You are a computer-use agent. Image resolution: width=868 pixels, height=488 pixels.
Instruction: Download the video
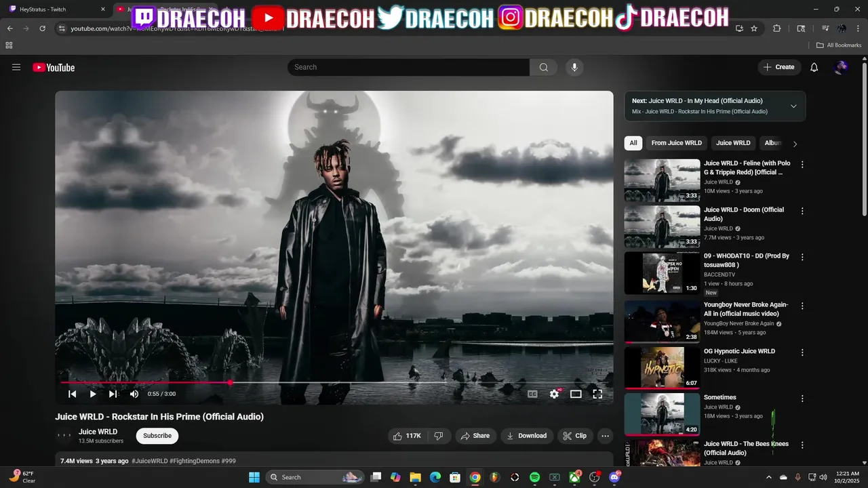527,436
